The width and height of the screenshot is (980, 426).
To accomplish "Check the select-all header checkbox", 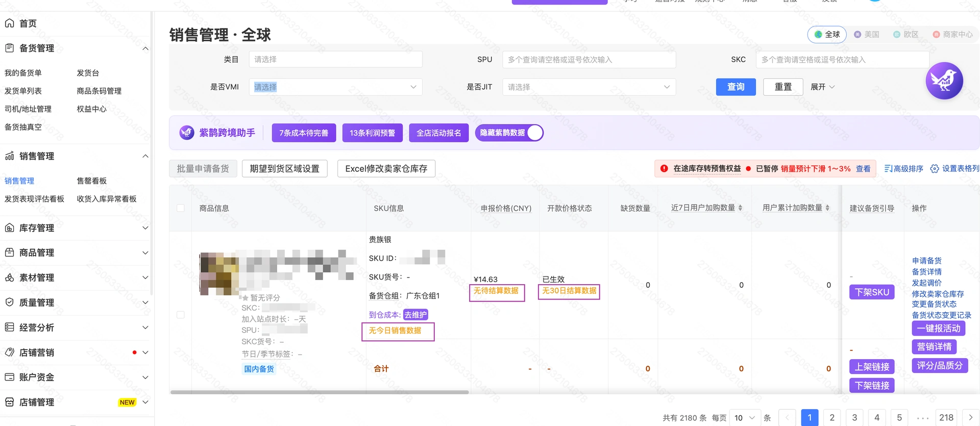I will coord(181,208).
